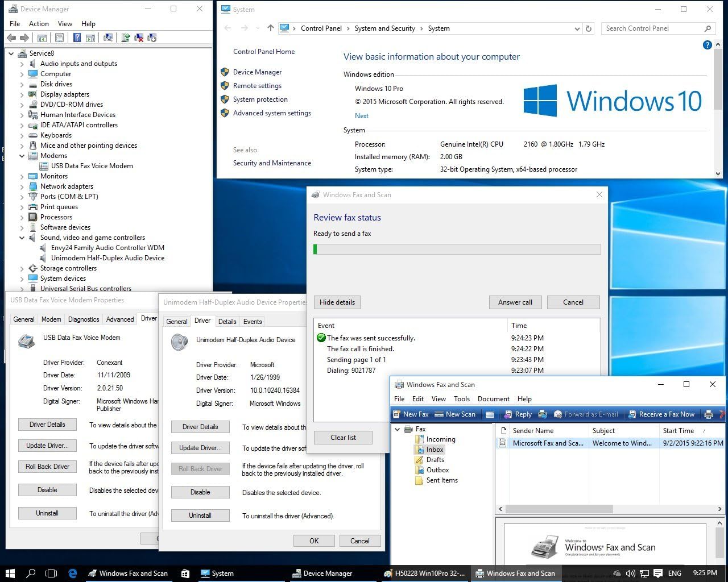728x582 pixels.
Task: Click Scan for hardware changes toolbar icon
Action: pyautogui.click(x=107, y=38)
